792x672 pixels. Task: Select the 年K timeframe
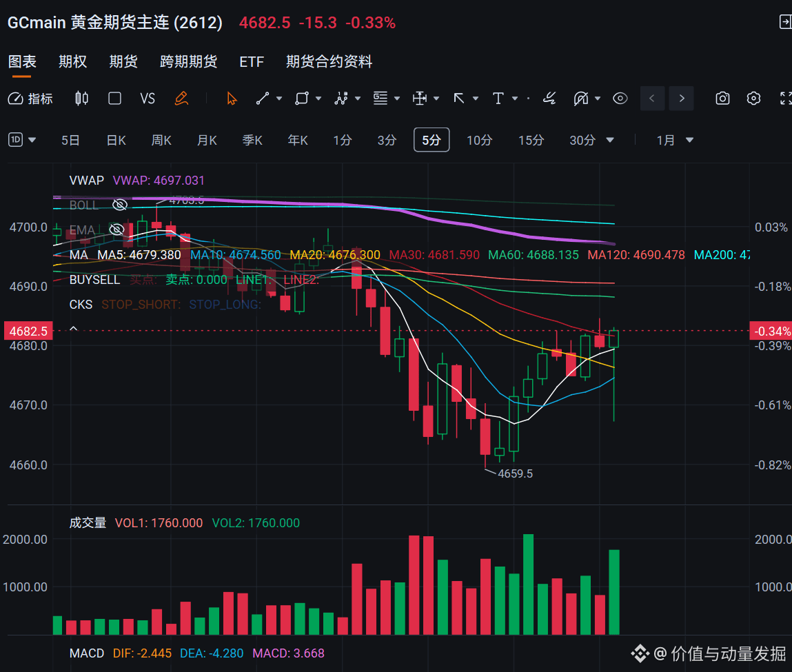298,141
